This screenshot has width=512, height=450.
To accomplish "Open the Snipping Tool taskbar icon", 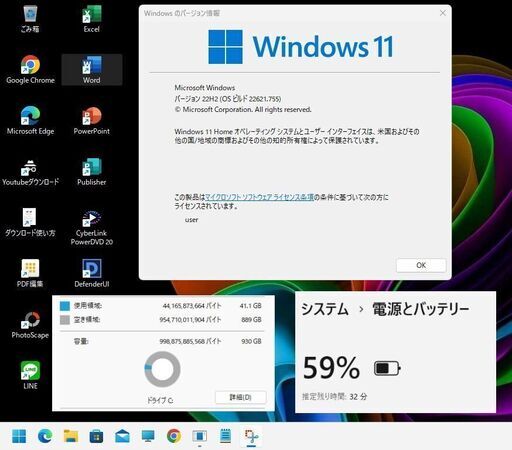I will pyautogui.click(x=251, y=436).
